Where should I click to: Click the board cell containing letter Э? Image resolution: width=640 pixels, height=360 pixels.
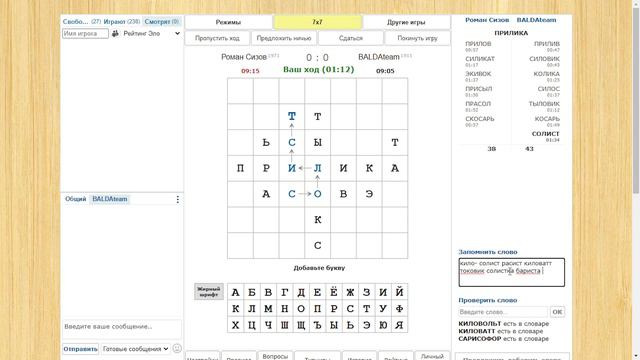coord(369,194)
